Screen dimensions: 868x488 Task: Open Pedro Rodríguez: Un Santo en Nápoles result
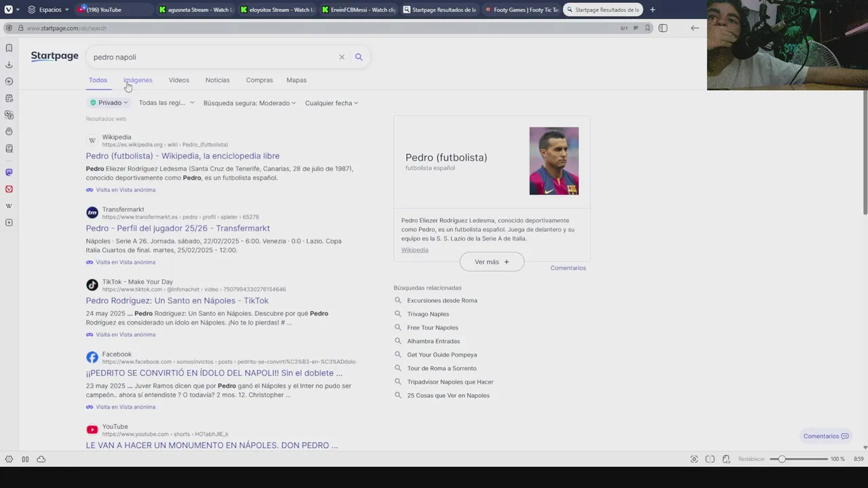tap(177, 301)
